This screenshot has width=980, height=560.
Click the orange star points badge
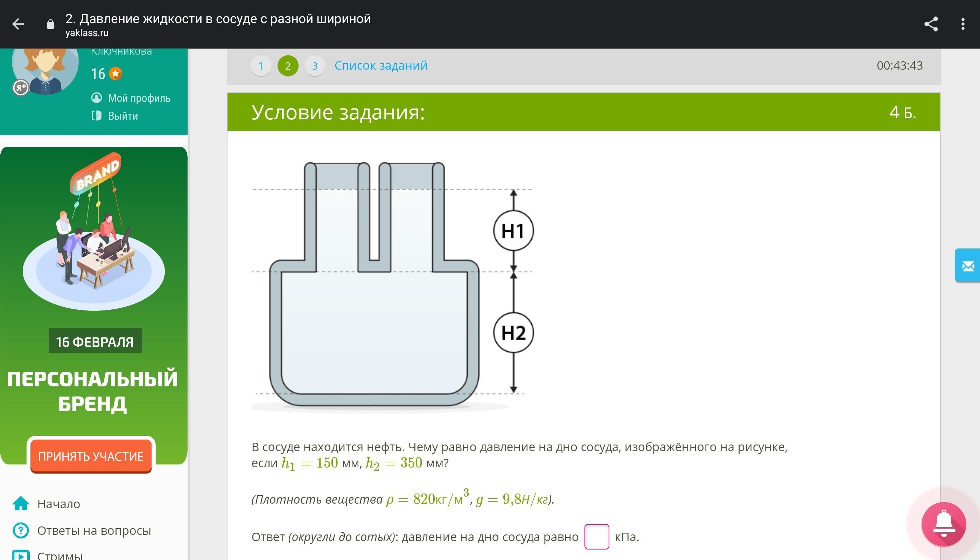click(115, 73)
